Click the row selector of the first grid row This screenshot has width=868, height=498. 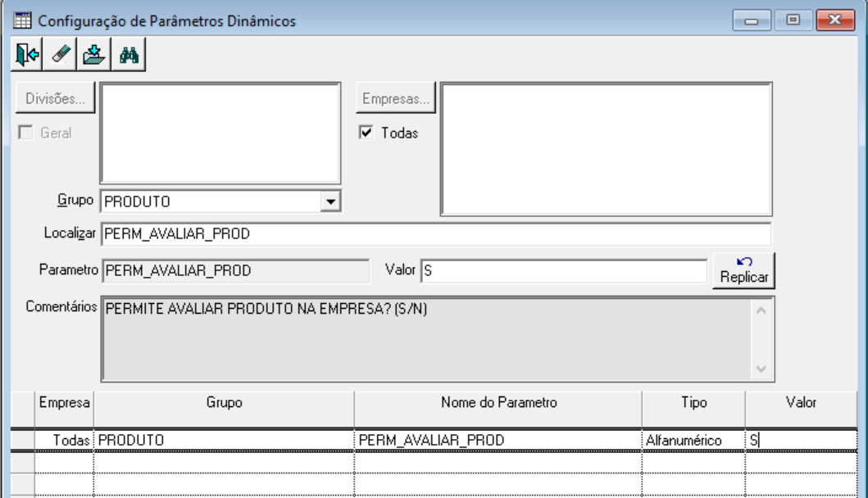pos(23,441)
